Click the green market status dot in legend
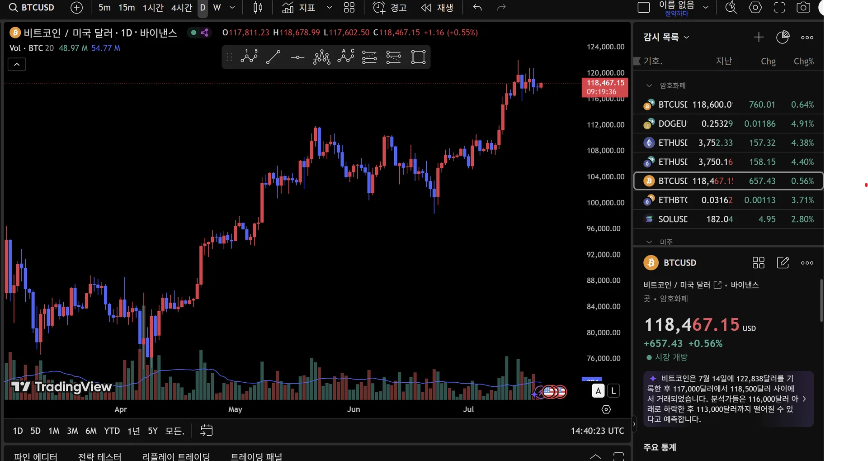 193,33
